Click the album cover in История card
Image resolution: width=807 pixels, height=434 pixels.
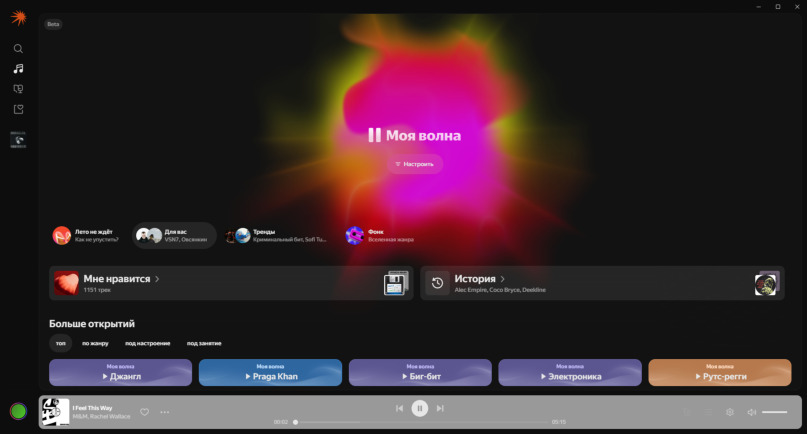point(766,284)
